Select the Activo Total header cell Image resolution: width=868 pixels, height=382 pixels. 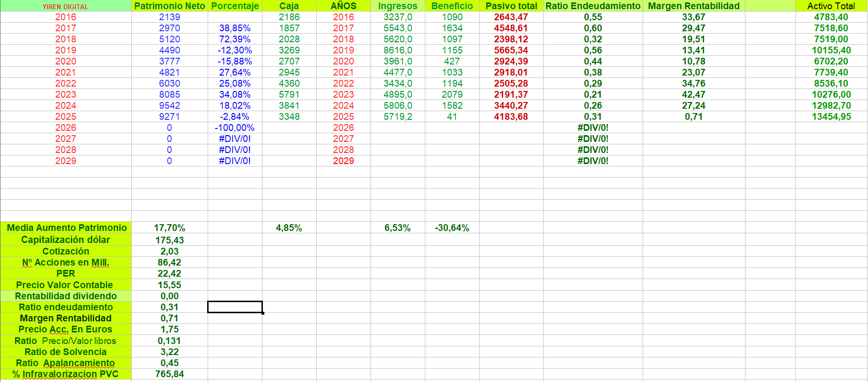pos(831,6)
